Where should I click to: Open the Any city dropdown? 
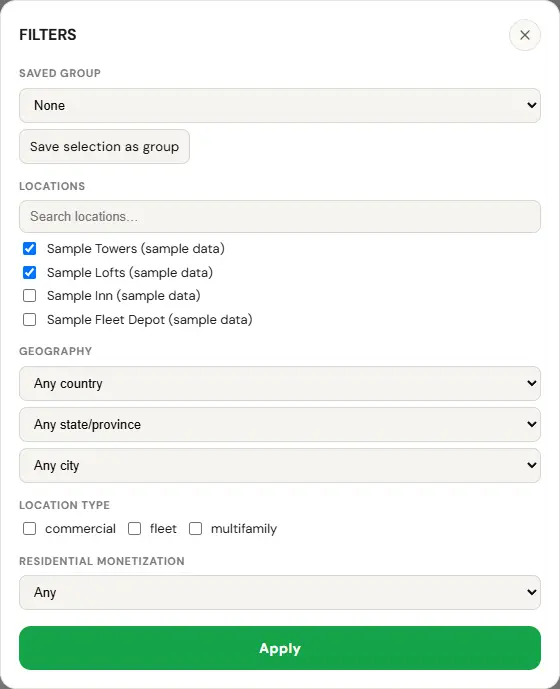[280, 465]
